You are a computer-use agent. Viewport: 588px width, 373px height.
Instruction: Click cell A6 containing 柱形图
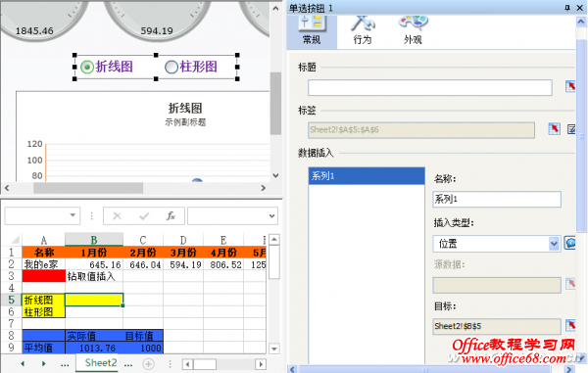pyautogui.click(x=43, y=312)
